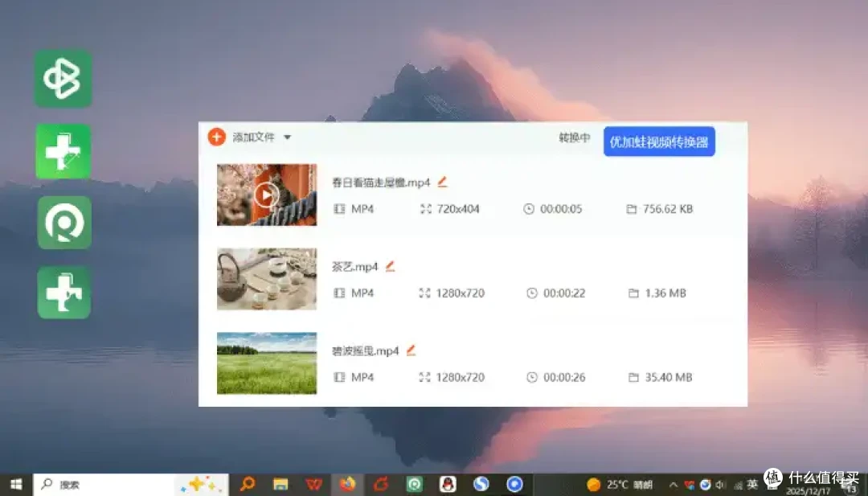Click the folder size icon beside 756.62 KB
868x496 pixels.
631,209
